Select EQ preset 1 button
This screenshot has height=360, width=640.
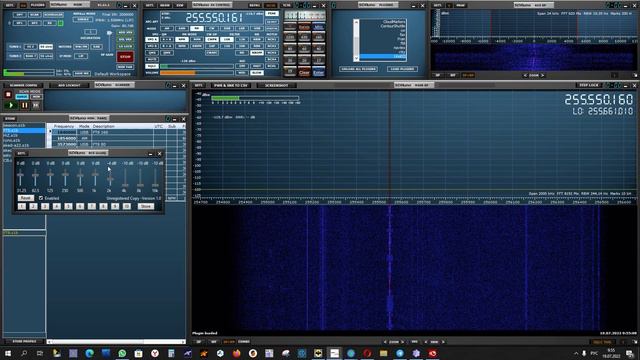[22, 206]
